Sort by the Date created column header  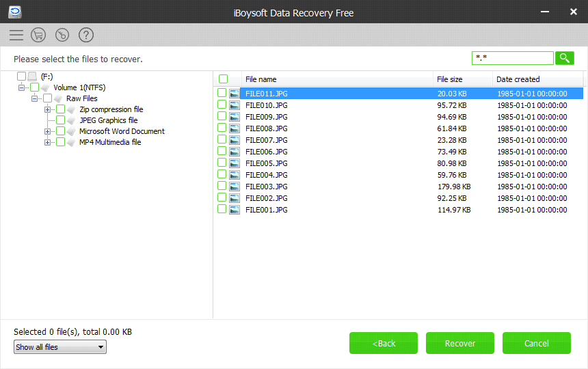tap(538, 79)
